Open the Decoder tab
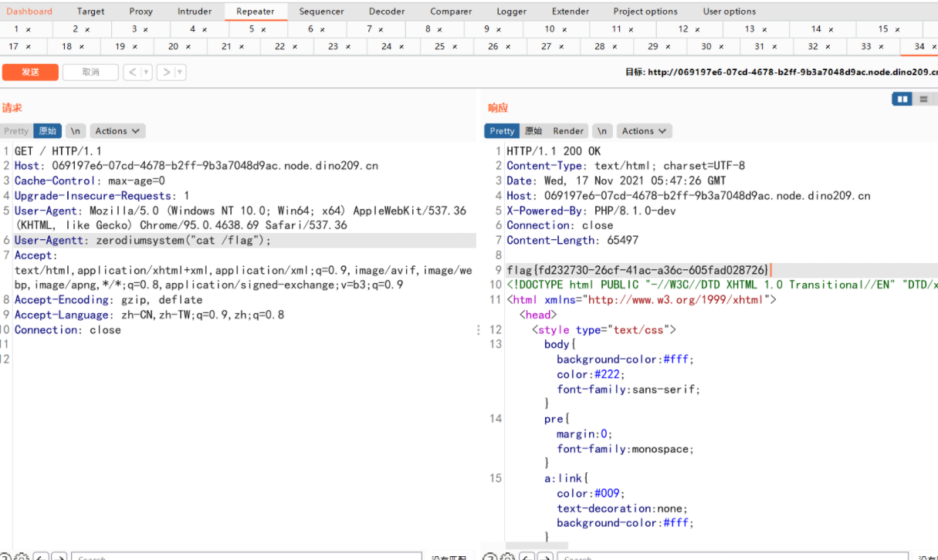This screenshot has width=938, height=560. click(387, 12)
